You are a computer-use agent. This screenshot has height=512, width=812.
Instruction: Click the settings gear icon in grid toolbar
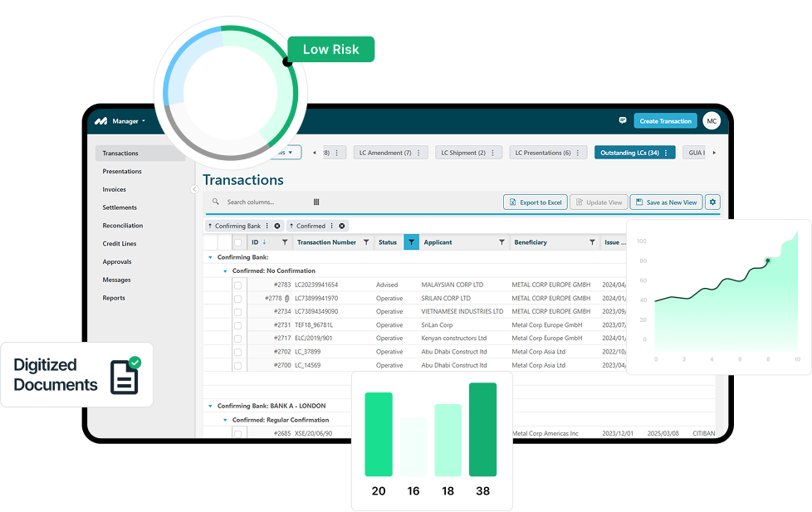(712, 202)
